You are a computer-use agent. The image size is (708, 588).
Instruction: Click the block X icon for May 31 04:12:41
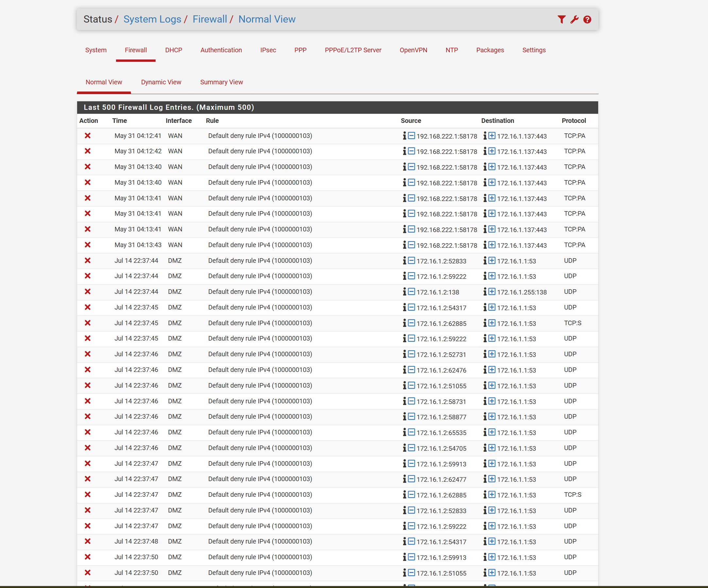pos(88,136)
